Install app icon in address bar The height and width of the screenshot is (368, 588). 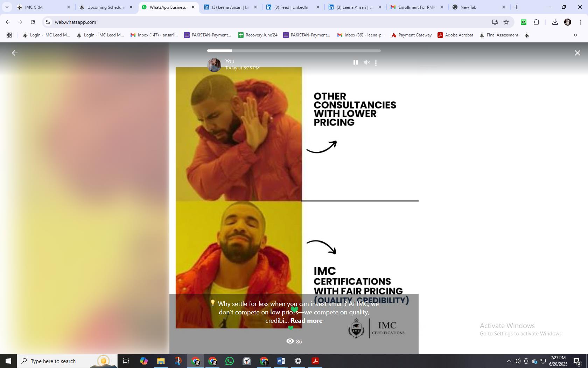(495, 22)
